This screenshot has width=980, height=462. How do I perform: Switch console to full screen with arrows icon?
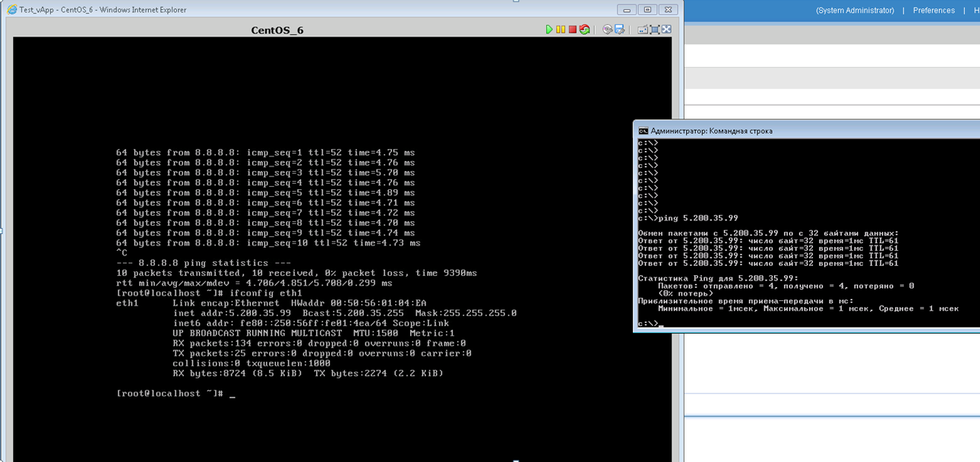(666, 30)
